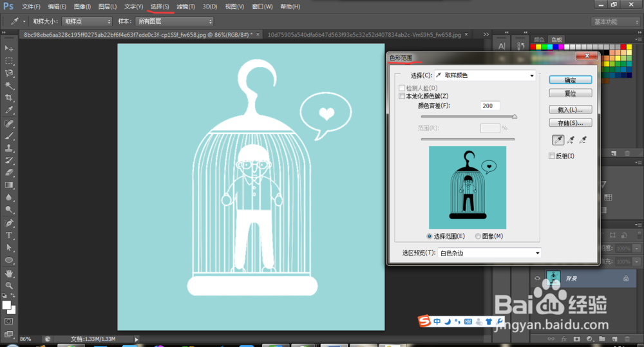Open the tool preset picker arrow

point(24,21)
